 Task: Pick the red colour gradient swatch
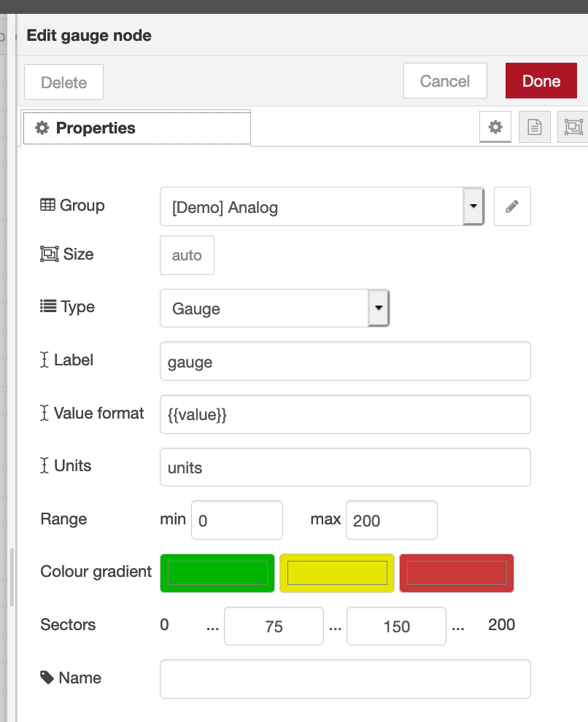tap(457, 573)
